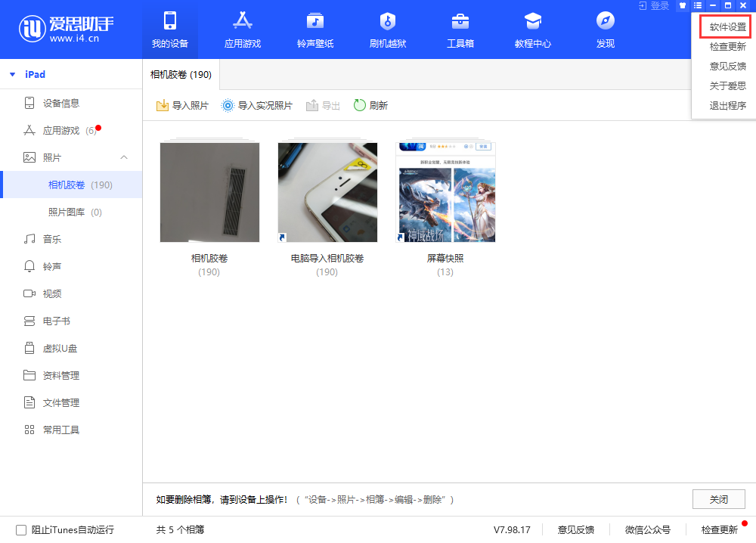Screen dimensions: 756x543
Task: Collapse the iPad device tree
Action: pyautogui.click(x=12, y=75)
